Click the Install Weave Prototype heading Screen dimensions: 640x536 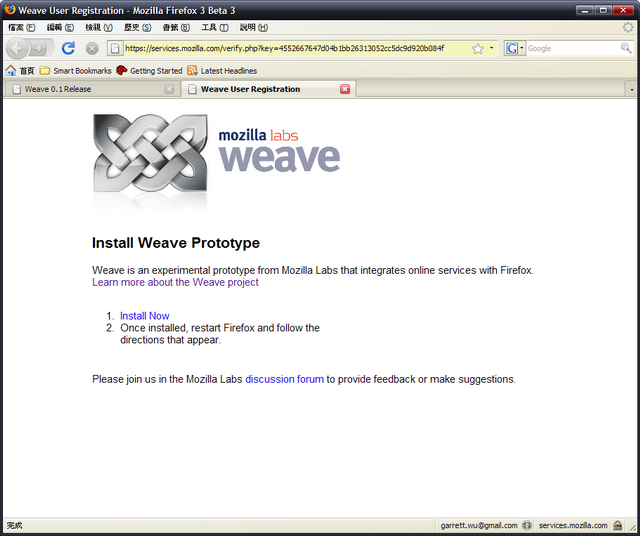coord(176,243)
